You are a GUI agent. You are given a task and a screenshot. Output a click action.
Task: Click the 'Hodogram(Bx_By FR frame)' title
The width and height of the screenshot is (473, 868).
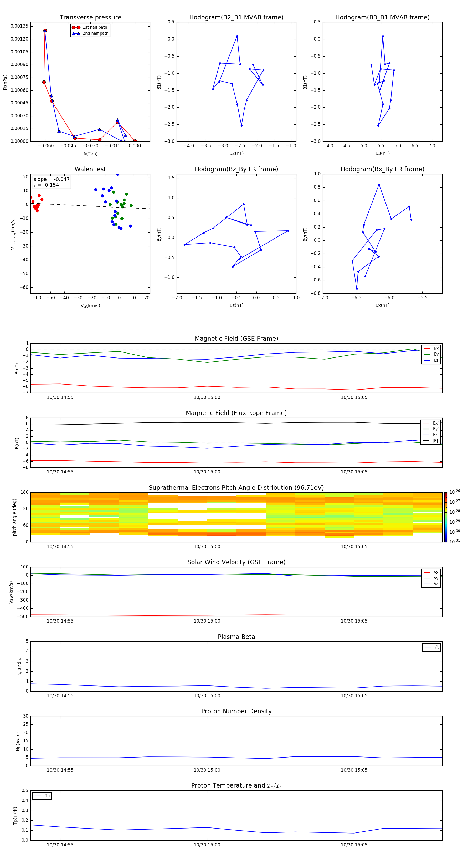[x=382, y=169]
